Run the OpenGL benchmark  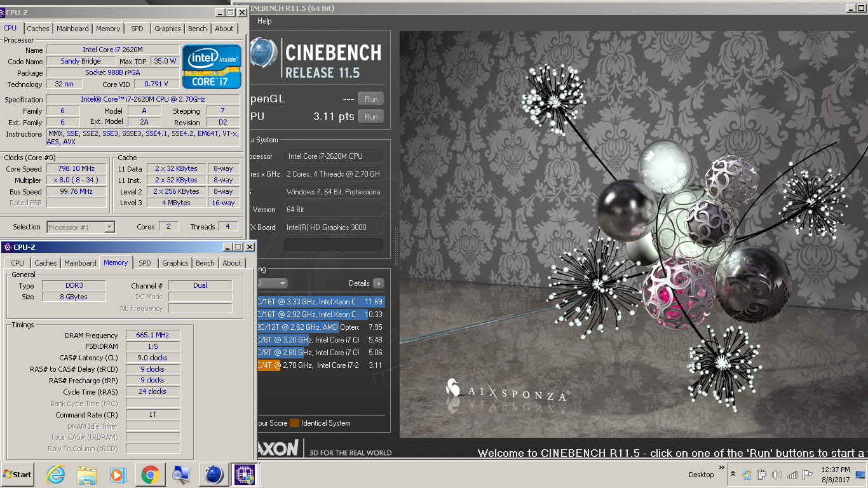(371, 99)
